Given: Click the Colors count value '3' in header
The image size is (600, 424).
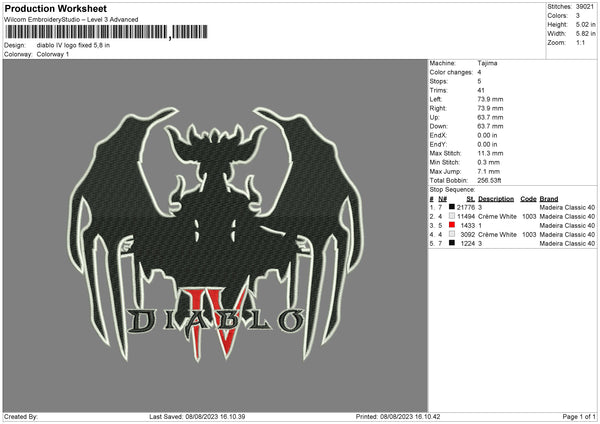Looking at the screenshot, I should click(x=578, y=16).
